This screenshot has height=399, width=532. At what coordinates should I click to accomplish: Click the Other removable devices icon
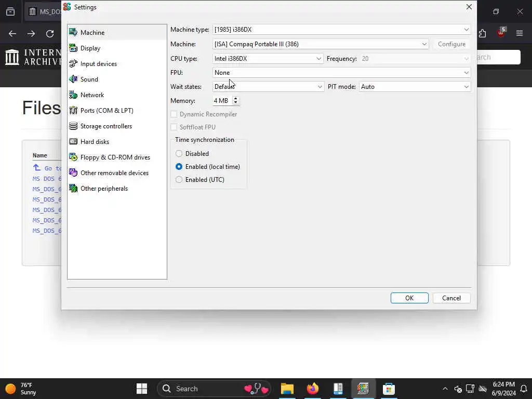click(73, 172)
